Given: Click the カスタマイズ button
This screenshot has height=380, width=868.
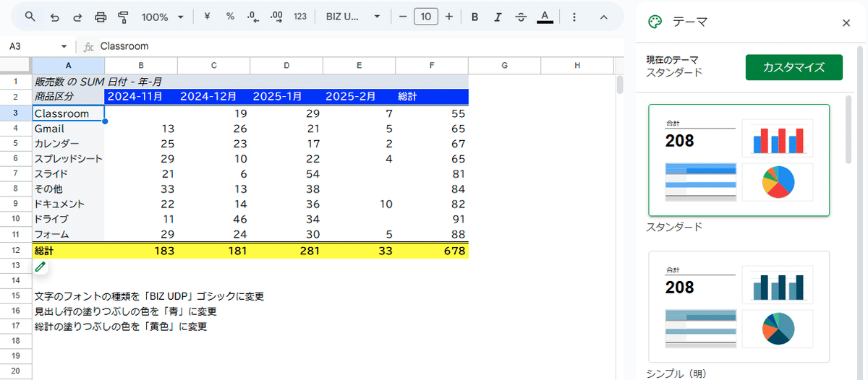Looking at the screenshot, I should coord(793,67).
